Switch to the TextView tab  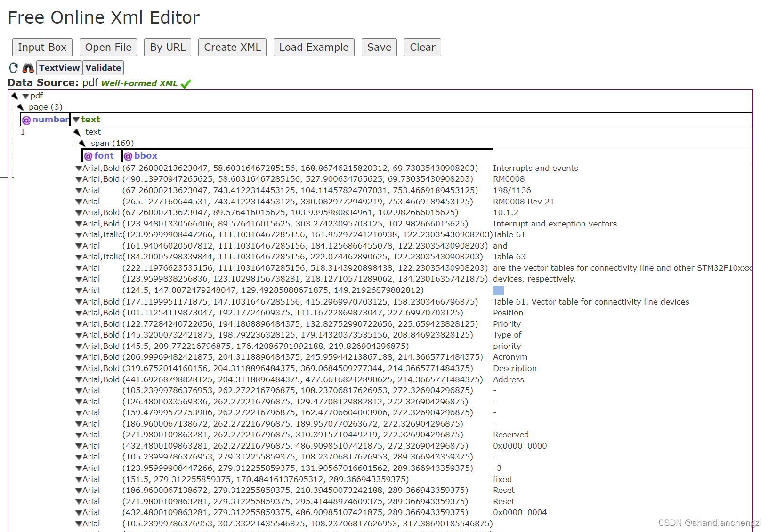click(x=59, y=67)
